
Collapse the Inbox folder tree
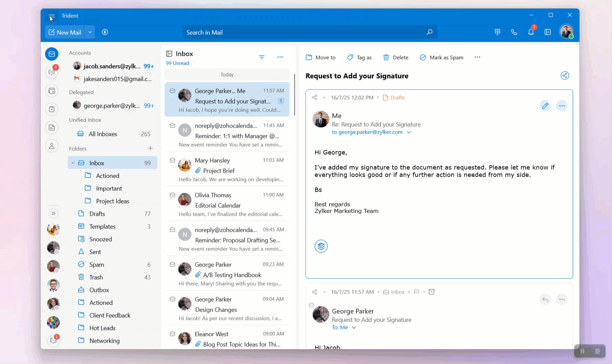73,163
